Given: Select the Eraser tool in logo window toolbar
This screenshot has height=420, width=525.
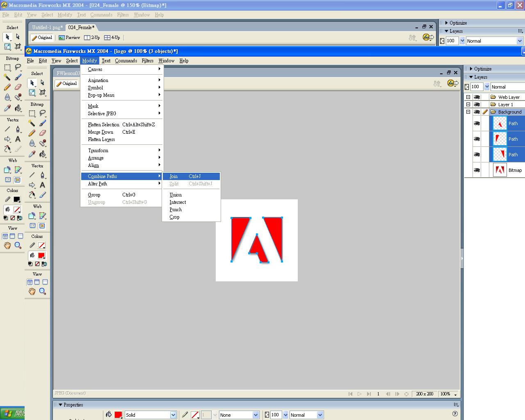Looking at the screenshot, I should [x=42, y=133].
